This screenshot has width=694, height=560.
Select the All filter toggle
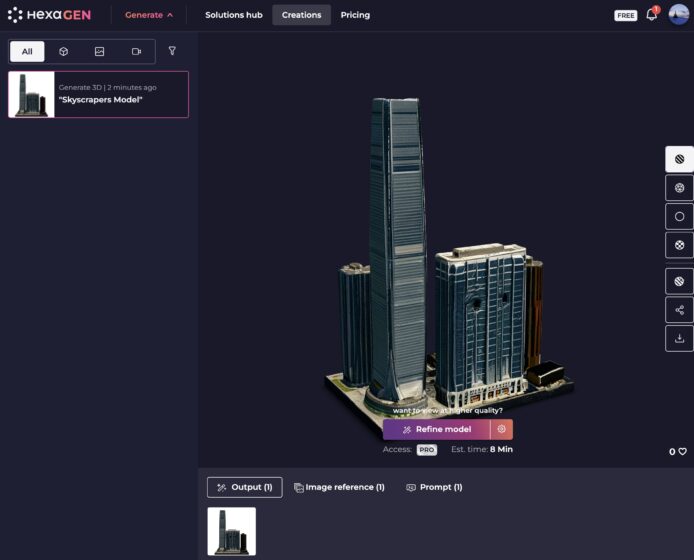coord(27,51)
